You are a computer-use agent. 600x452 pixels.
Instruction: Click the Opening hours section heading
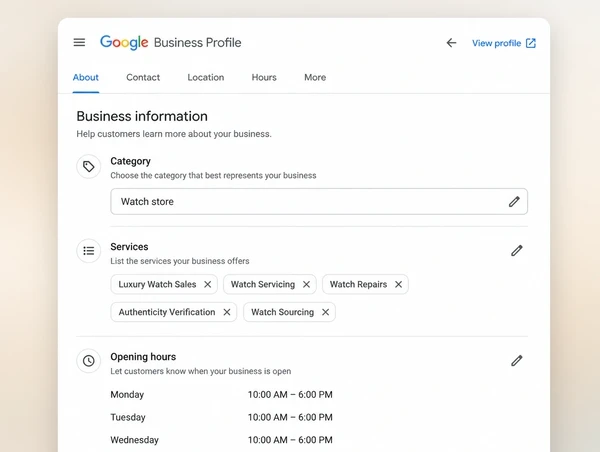point(143,357)
